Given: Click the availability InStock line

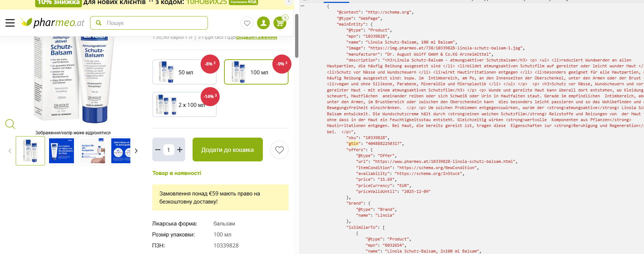Looking at the screenshot, I should coord(410,173).
